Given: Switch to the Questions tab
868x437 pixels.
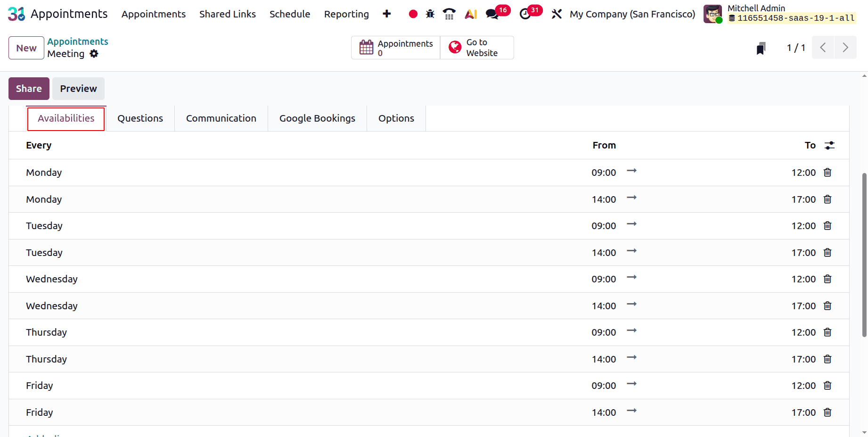Looking at the screenshot, I should point(140,119).
